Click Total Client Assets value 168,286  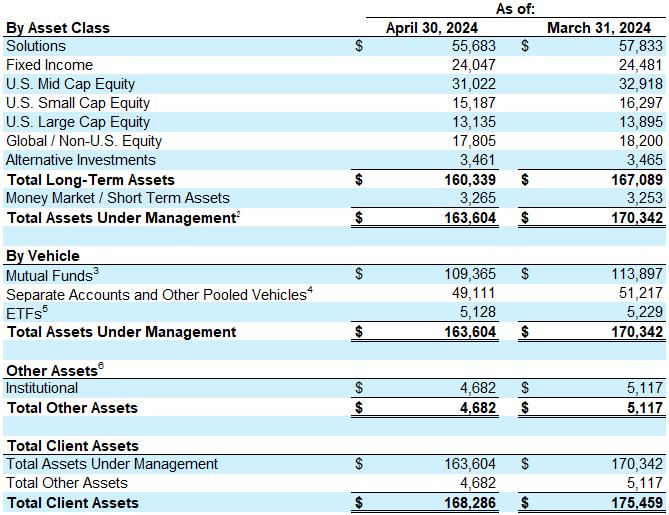point(470,503)
